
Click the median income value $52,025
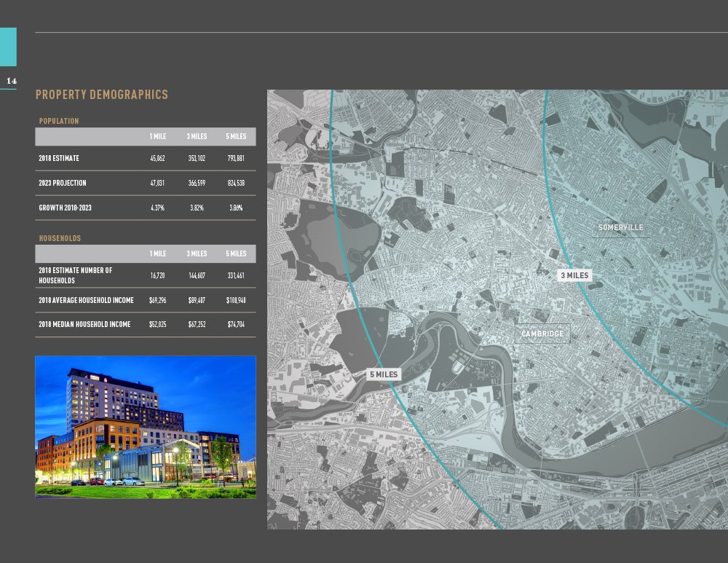(157, 324)
